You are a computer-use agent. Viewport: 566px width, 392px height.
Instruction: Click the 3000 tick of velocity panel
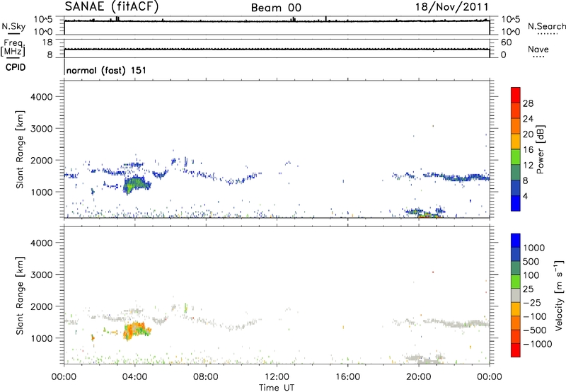pyautogui.click(x=42, y=275)
